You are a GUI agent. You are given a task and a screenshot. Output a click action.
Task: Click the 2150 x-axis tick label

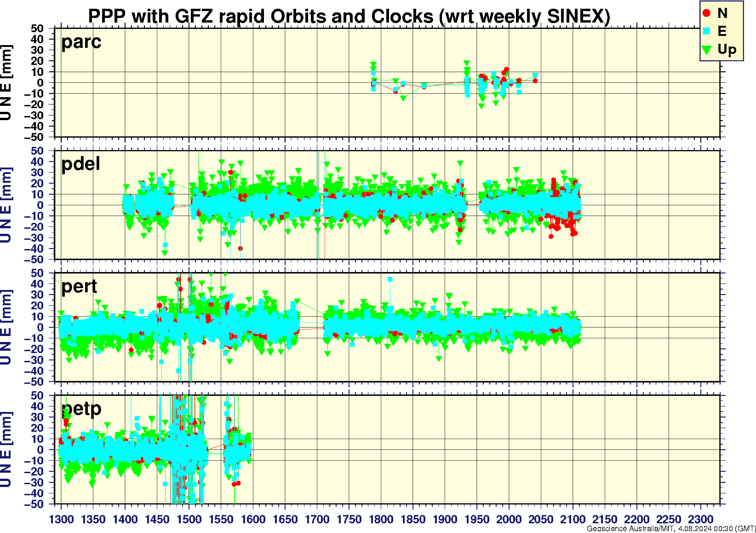605,519
